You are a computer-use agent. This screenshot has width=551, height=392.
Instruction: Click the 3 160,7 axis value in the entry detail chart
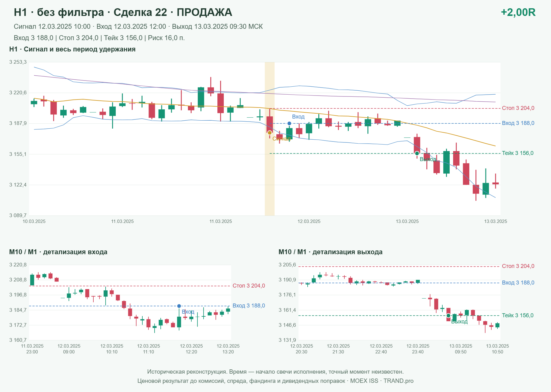click(x=18, y=340)
